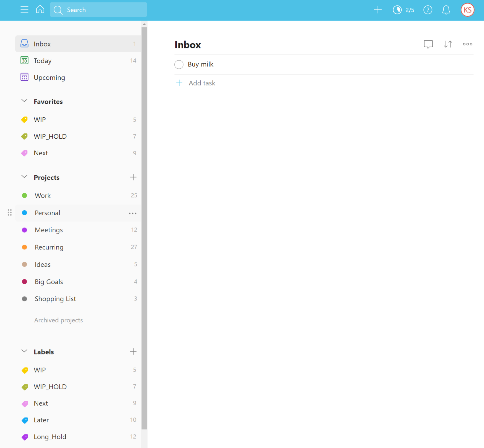Click the green Work project color dot
484x448 pixels.
pyautogui.click(x=24, y=195)
